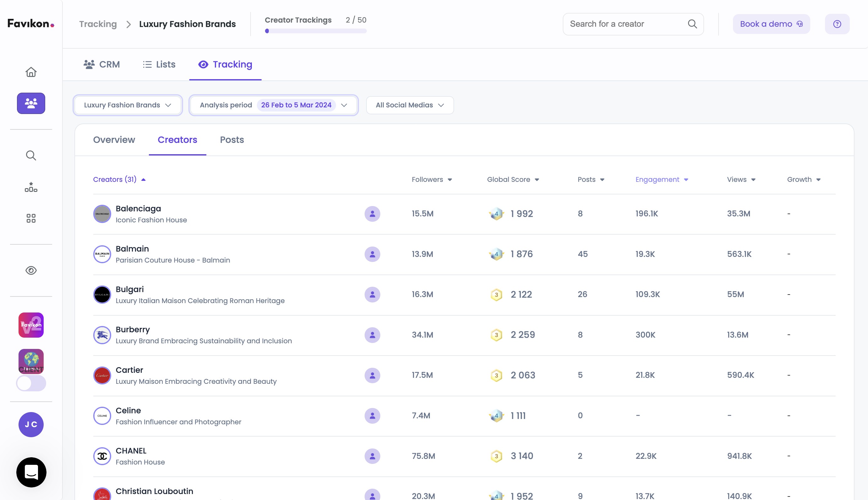This screenshot has width=868, height=500.
Task: Click the Book a demo button
Action: [771, 24]
